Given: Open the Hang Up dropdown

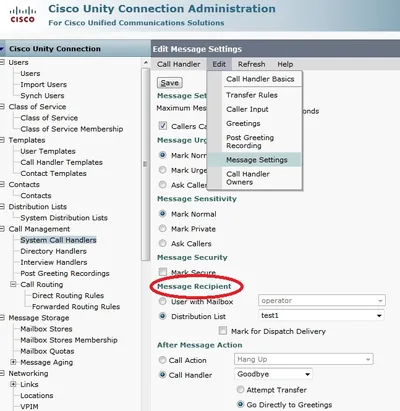Looking at the screenshot, I should [x=304, y=359].
